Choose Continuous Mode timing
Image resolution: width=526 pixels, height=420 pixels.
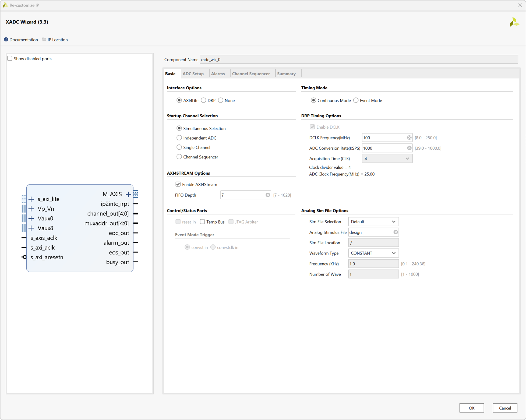pos(313,100)
